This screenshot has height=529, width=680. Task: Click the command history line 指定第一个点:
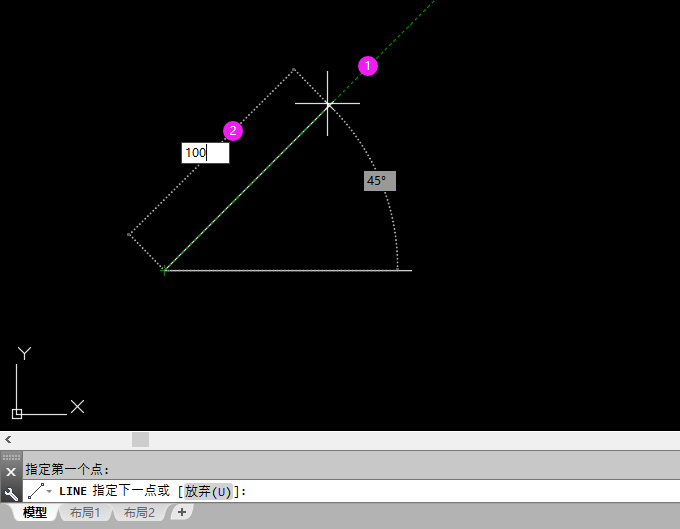[67, 469]
